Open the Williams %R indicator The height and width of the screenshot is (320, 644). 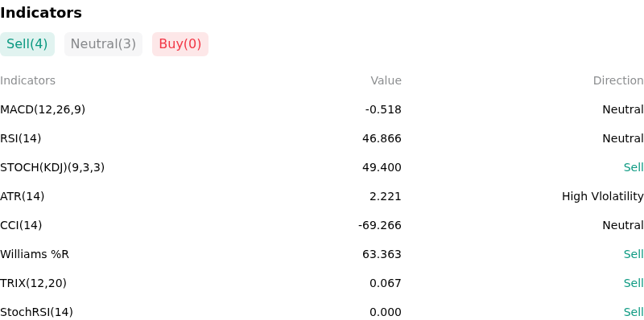(x=35, y=254)
